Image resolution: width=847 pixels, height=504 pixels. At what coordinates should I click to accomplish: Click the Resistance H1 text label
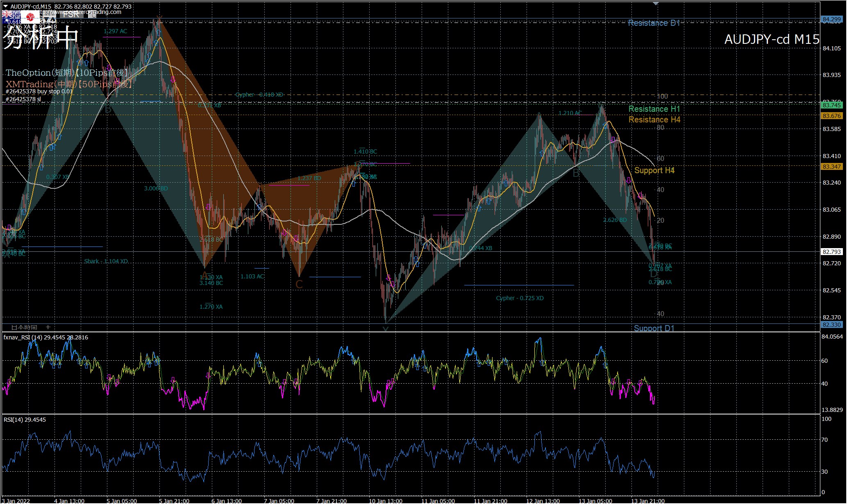(654, 109)
